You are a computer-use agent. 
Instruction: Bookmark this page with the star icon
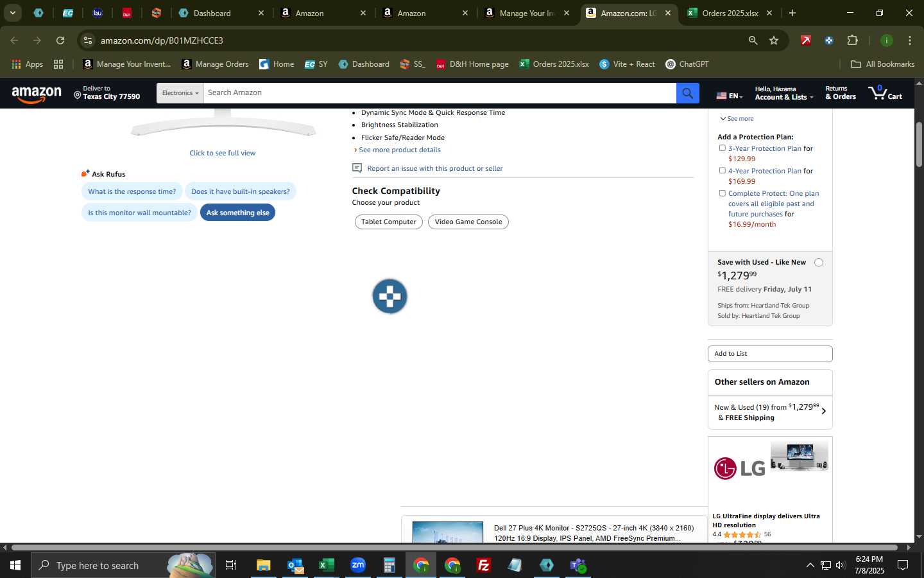coord(774,40)
